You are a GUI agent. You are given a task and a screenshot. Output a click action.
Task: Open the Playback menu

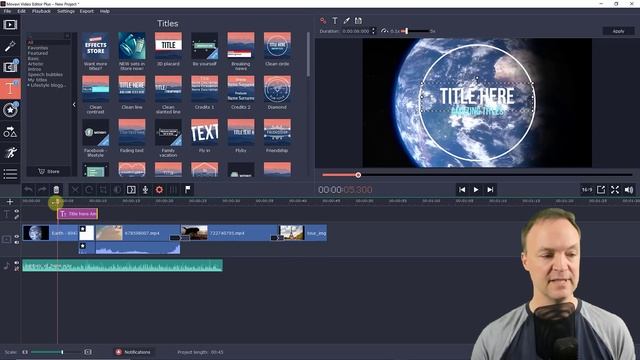click(x=41, y=11)
